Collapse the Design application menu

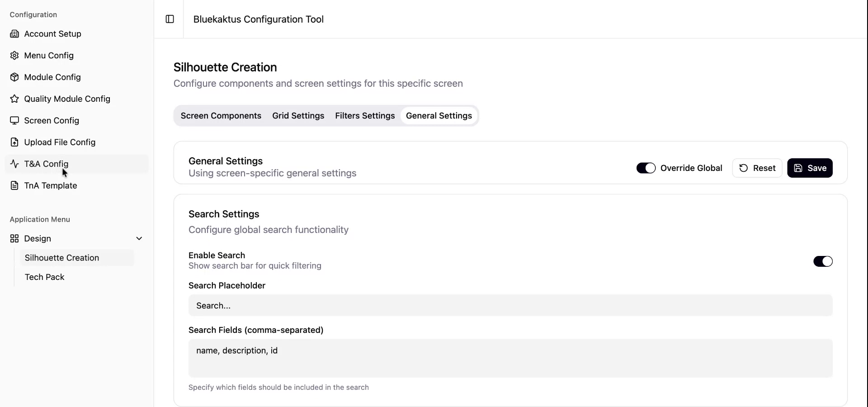[x=139, y=238]
